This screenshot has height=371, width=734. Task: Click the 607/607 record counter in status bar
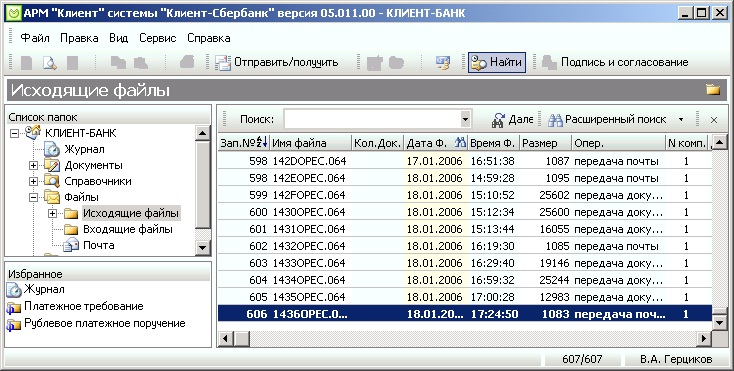(x=582, y=359)
